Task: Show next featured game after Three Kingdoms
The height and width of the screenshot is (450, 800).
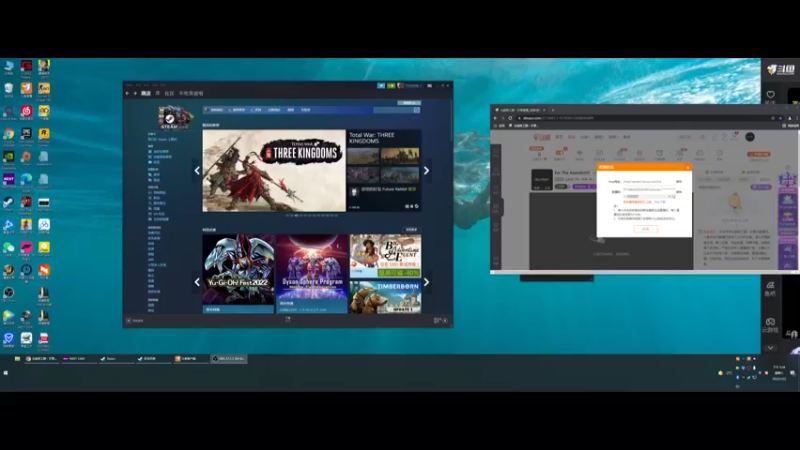Action: pos(427,171)
